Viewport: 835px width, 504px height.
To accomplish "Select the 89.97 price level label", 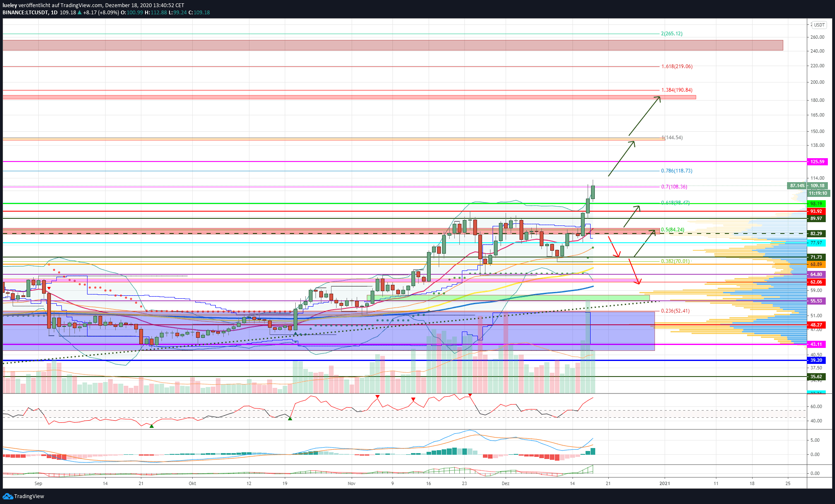I will 816,218.
